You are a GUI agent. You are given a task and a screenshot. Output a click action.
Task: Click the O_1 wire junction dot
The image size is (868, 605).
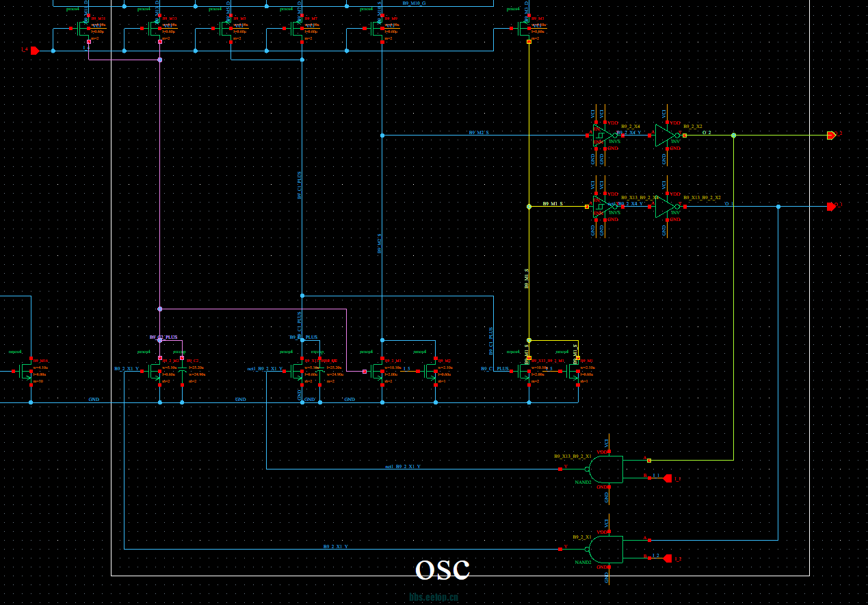(778, 206)
